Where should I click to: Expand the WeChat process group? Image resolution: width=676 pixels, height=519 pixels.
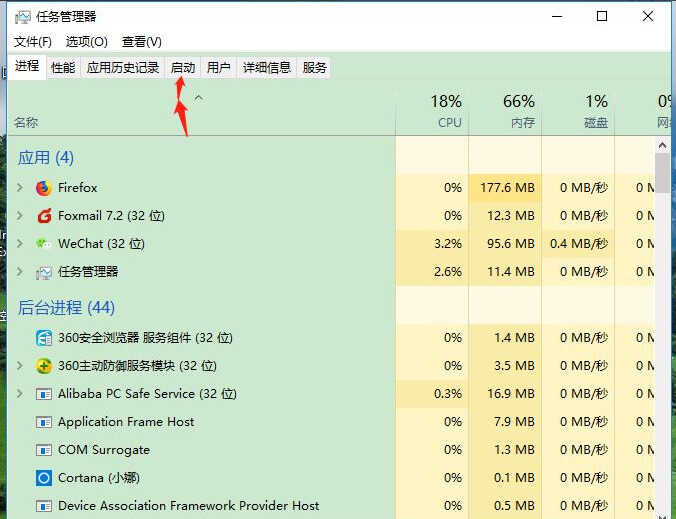19,244
